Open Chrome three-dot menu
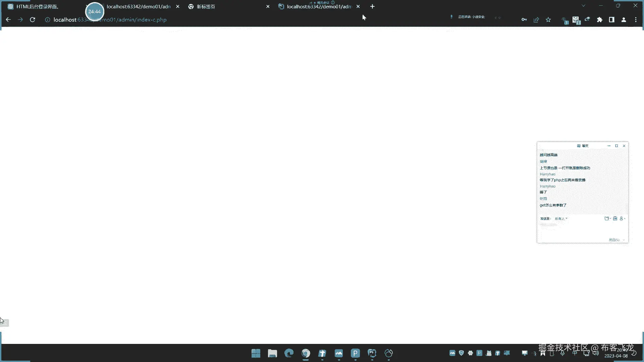The height and width of the screenshot is (362, 644). [x=636, y=20]
